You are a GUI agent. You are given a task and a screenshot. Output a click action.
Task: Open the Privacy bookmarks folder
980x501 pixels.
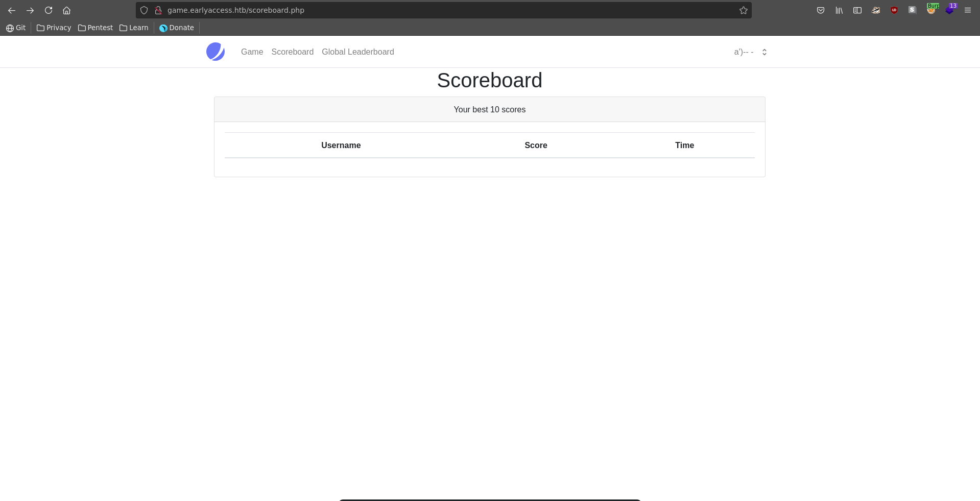(54, 28)
